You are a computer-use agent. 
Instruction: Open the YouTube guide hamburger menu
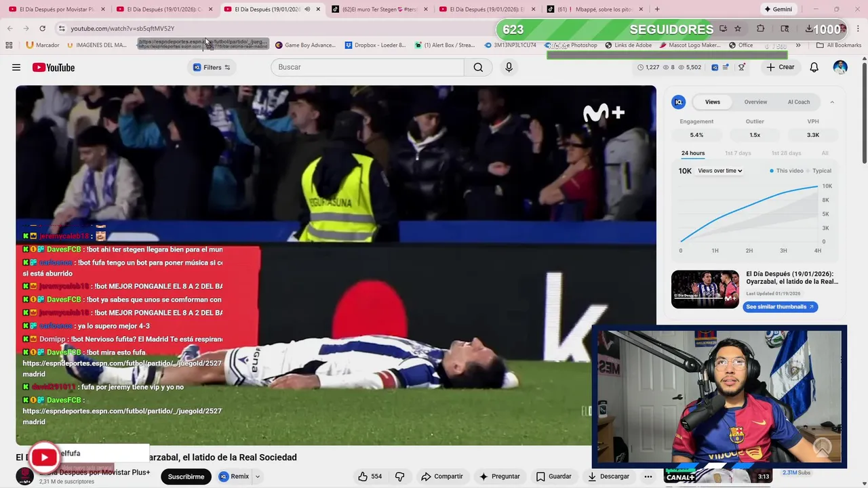(x=16, y=67)
